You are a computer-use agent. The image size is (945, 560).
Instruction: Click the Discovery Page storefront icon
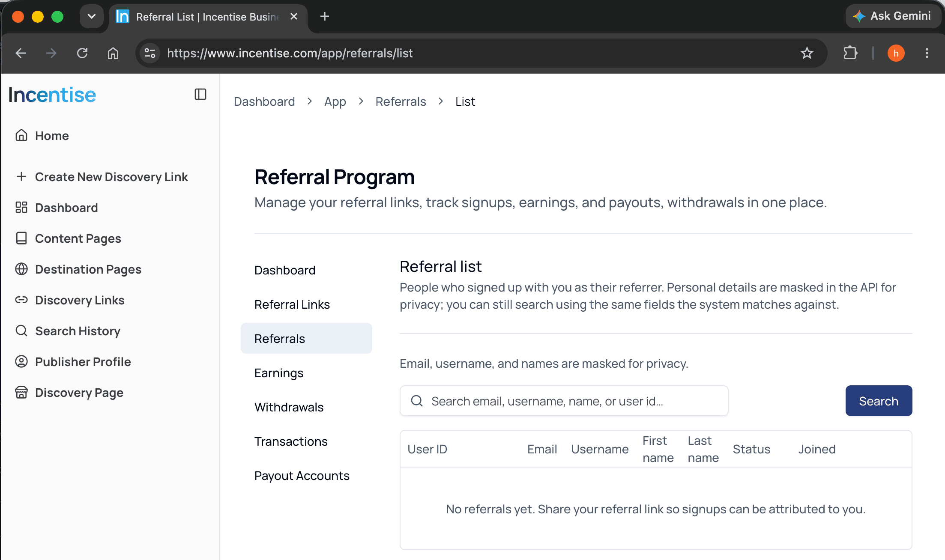coord(21,392)
